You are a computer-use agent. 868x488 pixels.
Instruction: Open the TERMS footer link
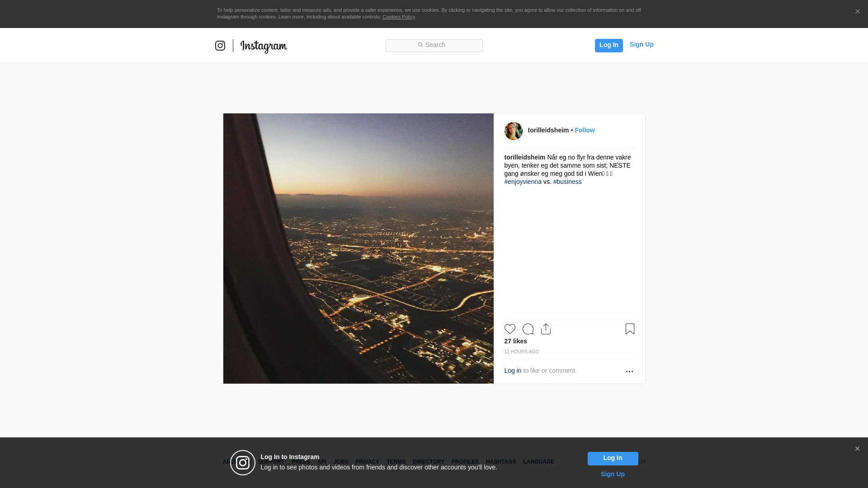[396, 462]
